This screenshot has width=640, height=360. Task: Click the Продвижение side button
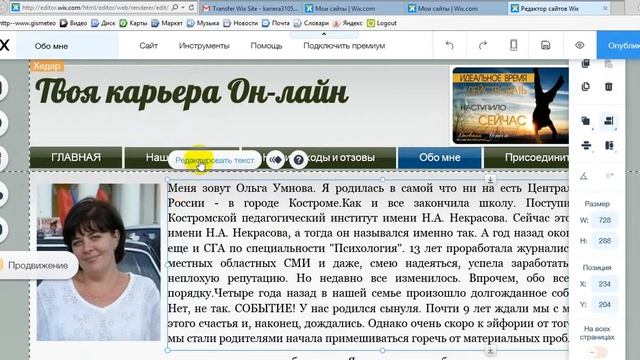point(38,265)
